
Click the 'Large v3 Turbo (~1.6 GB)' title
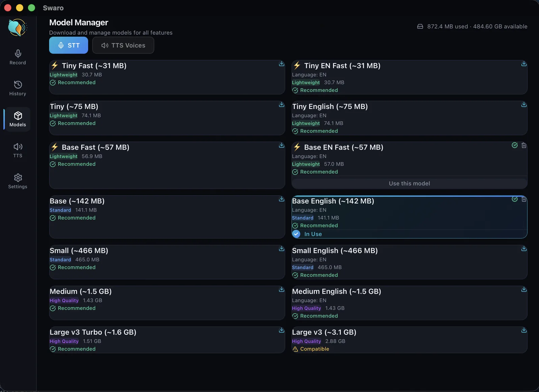(93, 332)
